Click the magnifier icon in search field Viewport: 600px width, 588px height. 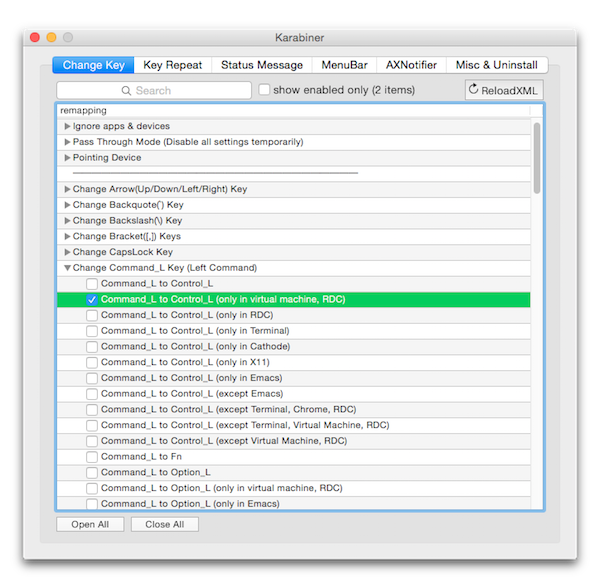[128, 90]
